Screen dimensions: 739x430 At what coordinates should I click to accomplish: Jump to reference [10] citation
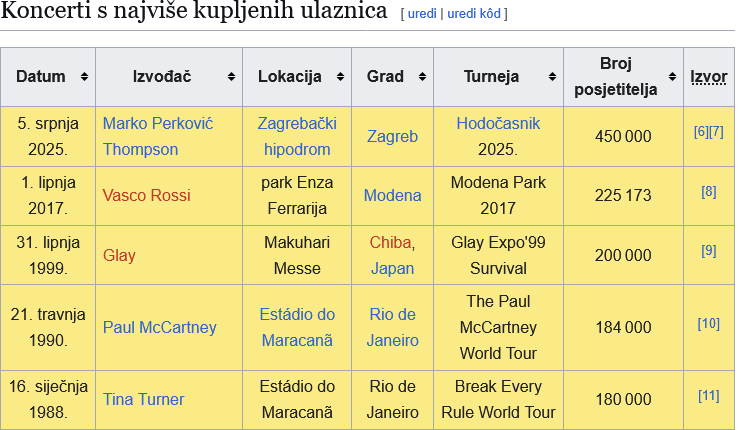point(708,323)
